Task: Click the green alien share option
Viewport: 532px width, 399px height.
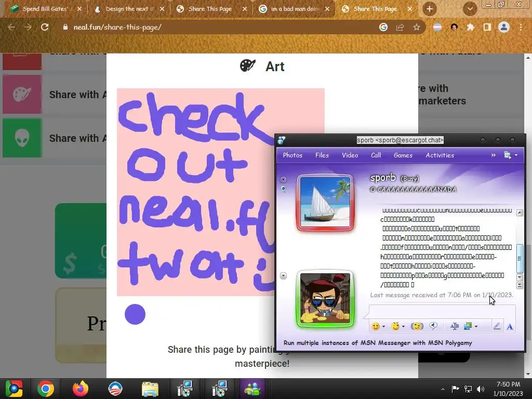Action: pos(22,138)
